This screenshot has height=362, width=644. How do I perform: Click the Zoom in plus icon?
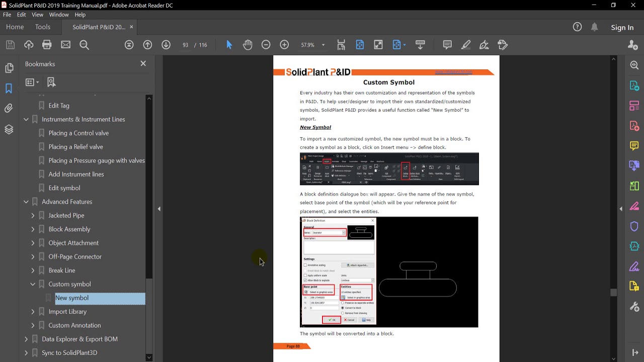tap(284, 45)
